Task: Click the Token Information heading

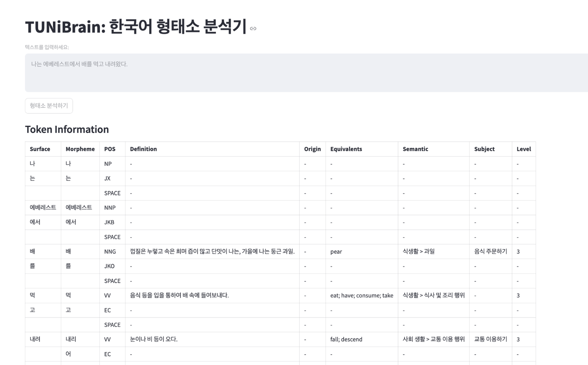Action: 67,130
